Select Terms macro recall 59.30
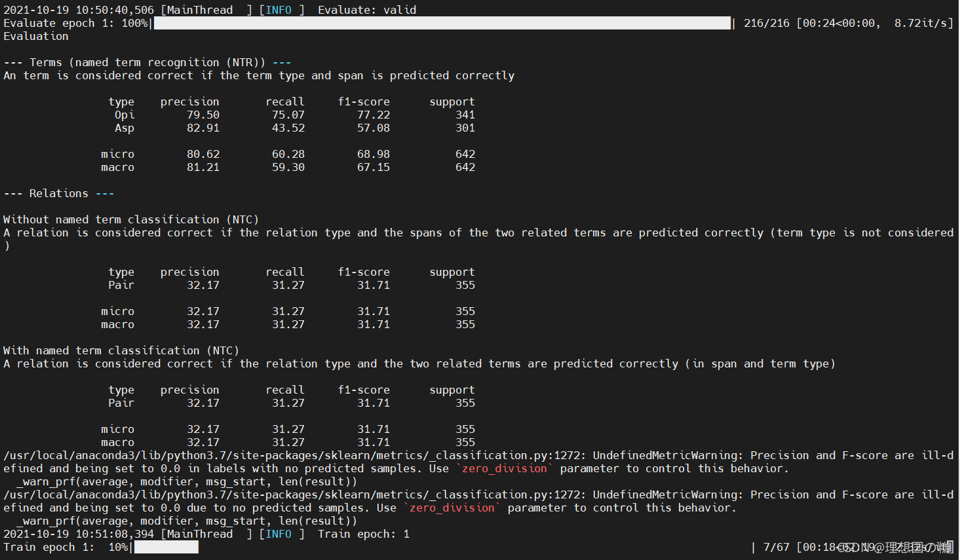 point(288,167)
